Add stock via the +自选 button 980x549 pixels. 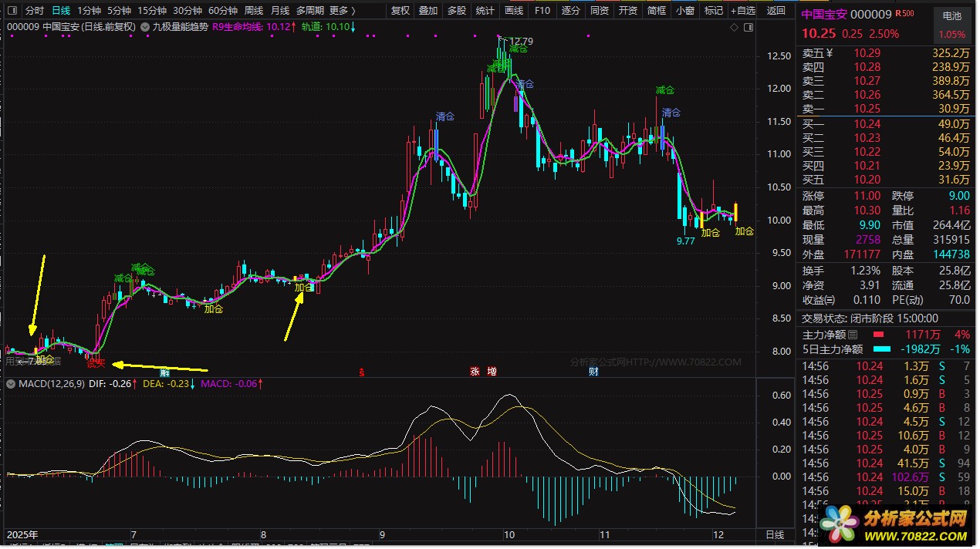pyautogui.click(x=743, y=11)
